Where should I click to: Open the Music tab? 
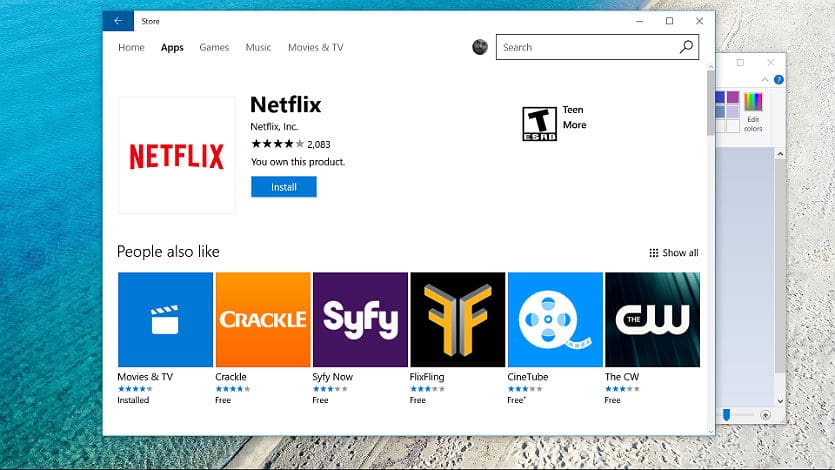(x=258, y=47)
